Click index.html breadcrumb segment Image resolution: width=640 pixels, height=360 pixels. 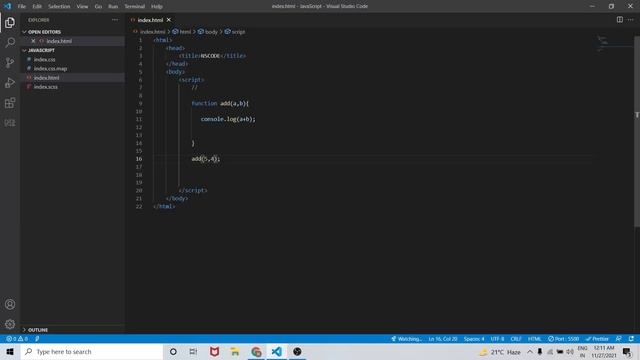click(x=152, y=32)
